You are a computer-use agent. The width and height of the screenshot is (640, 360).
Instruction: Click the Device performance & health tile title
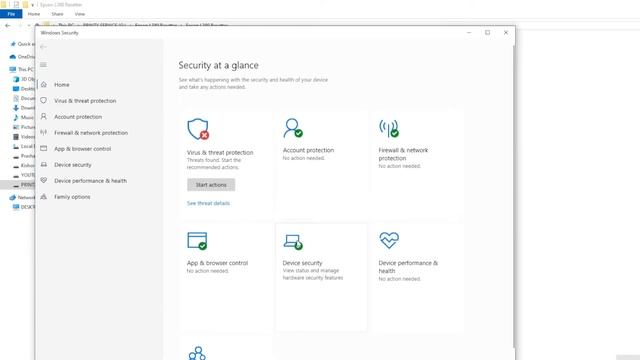point(408,267)
